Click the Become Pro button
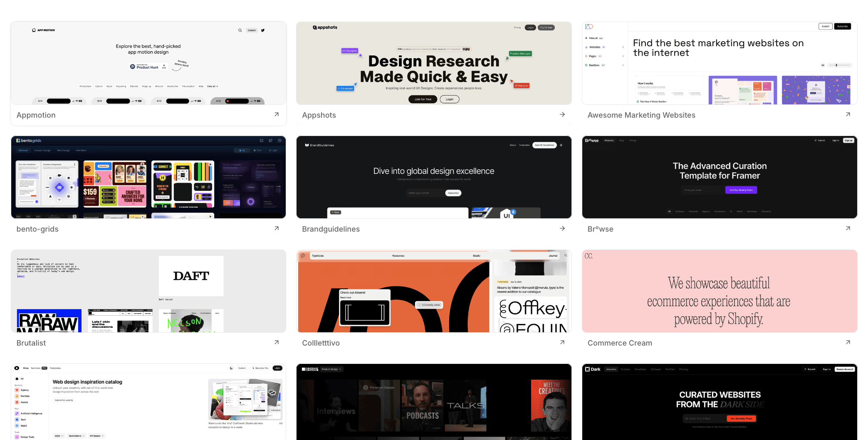This screenshot has height=440, width=868. [260, 368]
